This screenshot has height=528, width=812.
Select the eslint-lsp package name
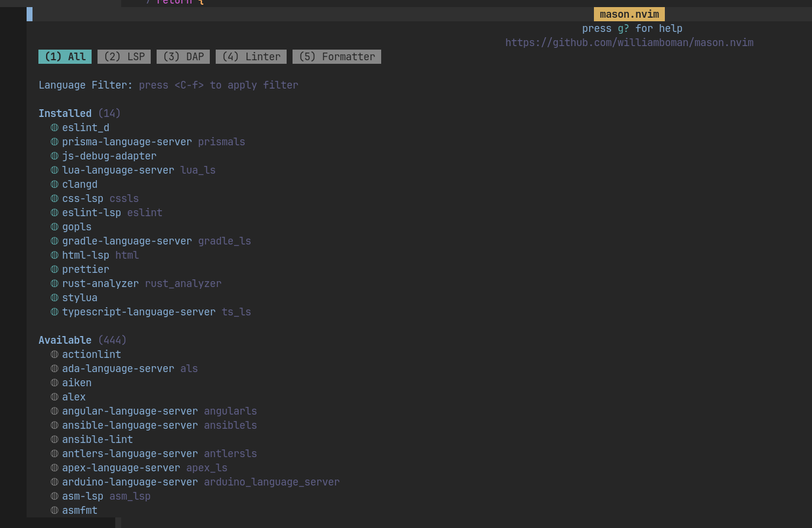pos(92,213)
